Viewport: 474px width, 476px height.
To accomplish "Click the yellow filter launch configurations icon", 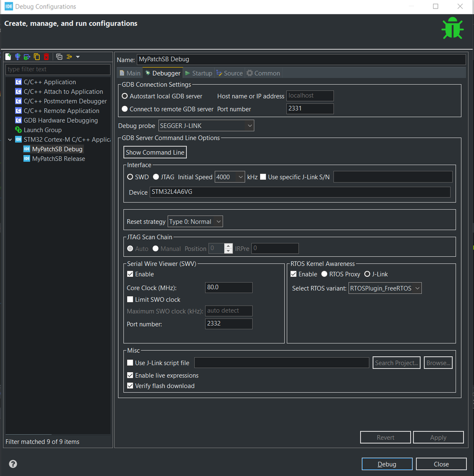I will pyautogui.click(x=69, y=57).
